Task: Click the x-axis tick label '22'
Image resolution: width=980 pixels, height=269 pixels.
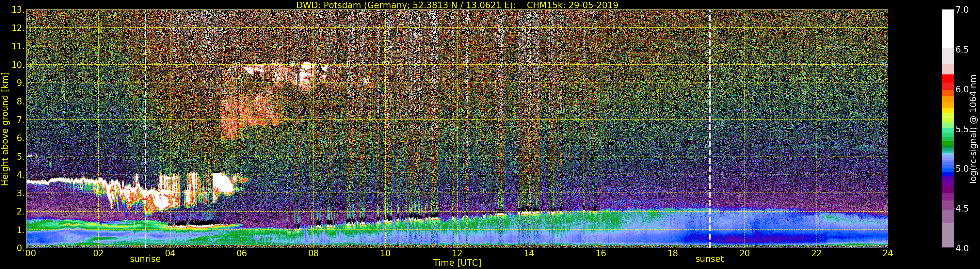Action: point(816,253)
